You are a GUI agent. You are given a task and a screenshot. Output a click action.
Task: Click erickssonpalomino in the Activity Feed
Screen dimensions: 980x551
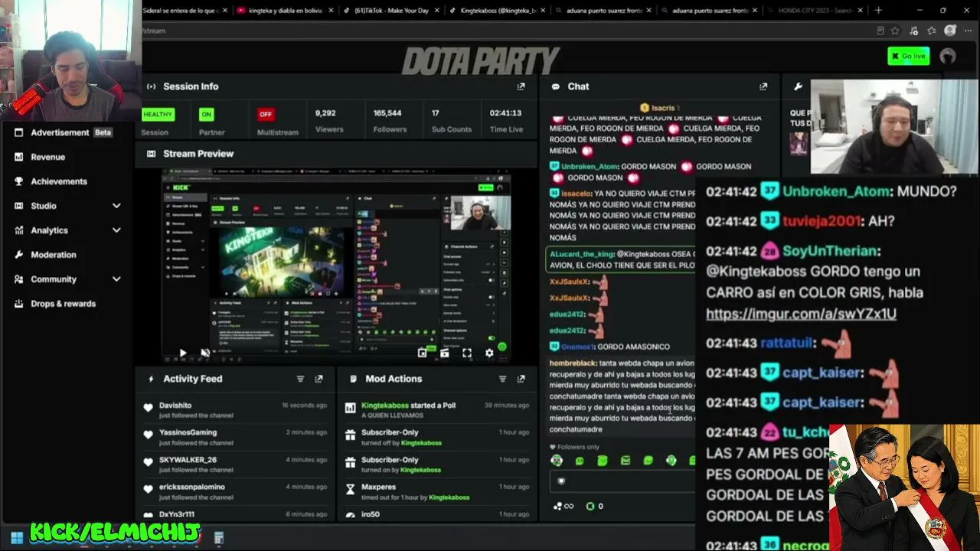pyautogui.click(x=192, y=487)
